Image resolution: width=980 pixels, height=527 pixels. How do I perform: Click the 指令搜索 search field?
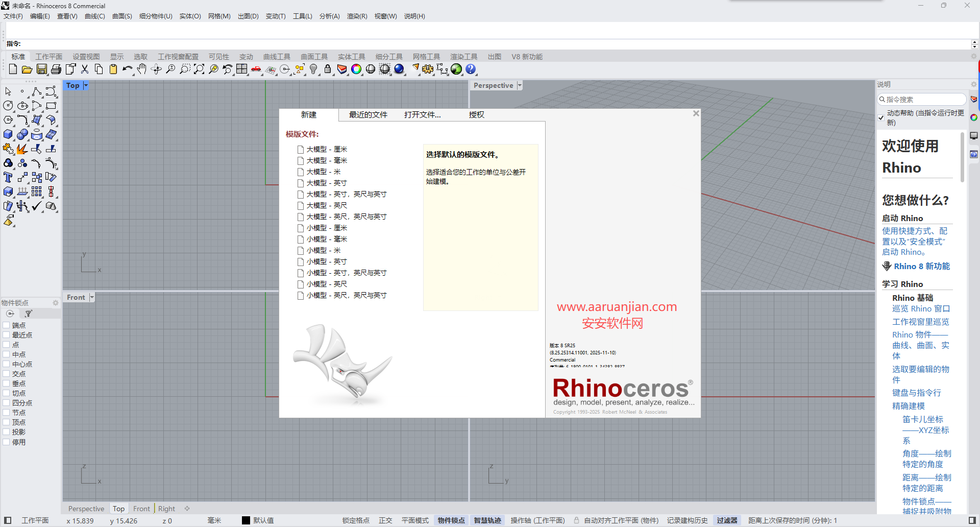click(x=921, y=99)
